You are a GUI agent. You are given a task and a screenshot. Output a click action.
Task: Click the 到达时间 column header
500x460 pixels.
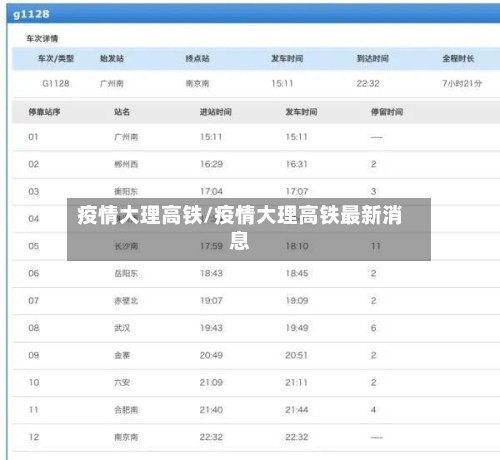(373, 59)
